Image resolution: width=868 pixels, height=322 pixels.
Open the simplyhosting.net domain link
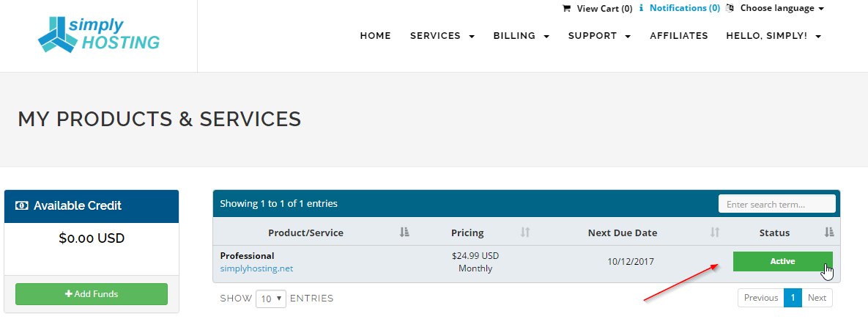point(256,268)
